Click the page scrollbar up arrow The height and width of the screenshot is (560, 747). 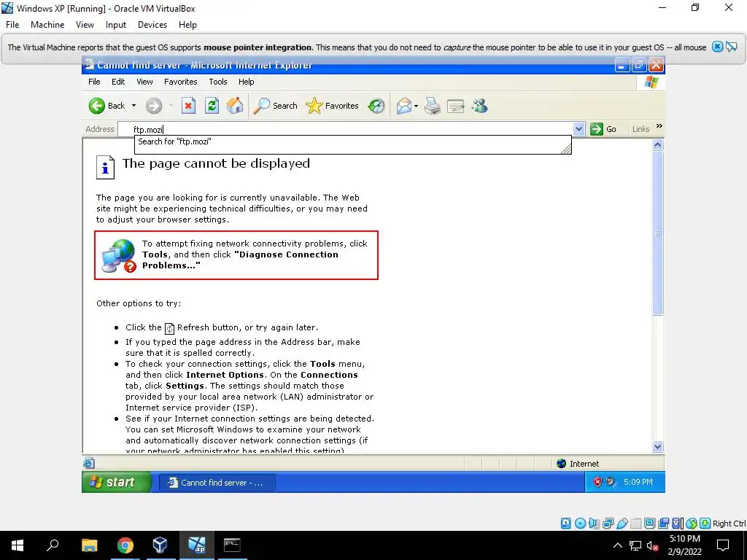coord(658,145)
